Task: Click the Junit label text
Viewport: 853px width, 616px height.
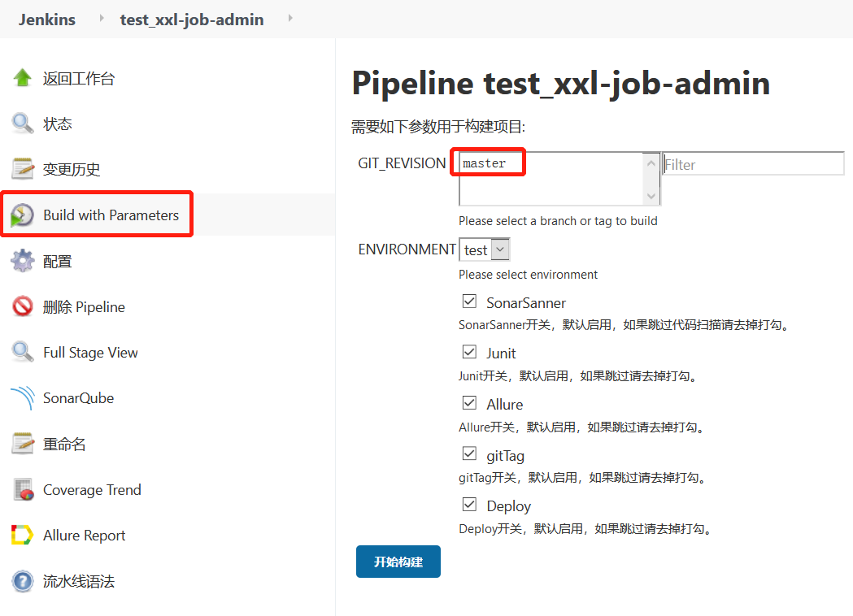Action: coord(501,354)
